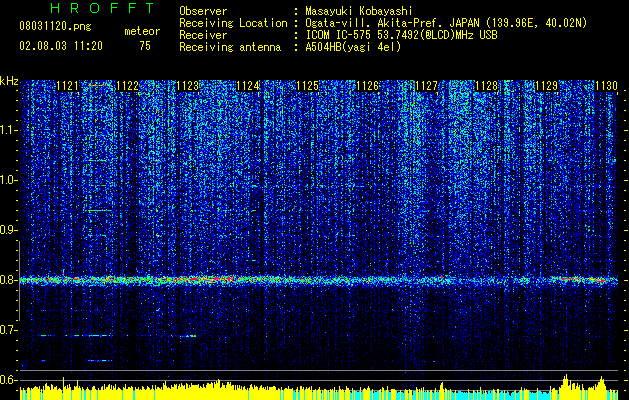The height and width of the screenshot is (400, 629).
Task: Click the 0.9 kHz axis label
Action: pyautogui.click(x=9, y=230)
